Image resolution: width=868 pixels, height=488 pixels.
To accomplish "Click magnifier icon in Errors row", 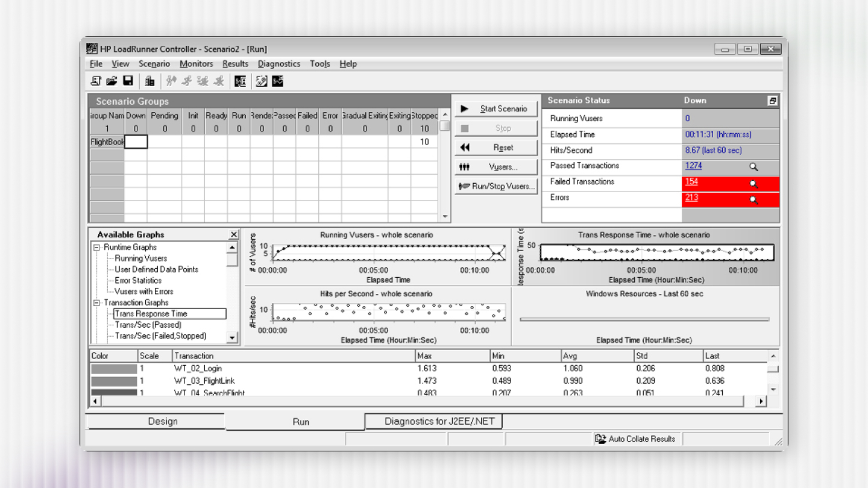I will (x=753, y=200).
